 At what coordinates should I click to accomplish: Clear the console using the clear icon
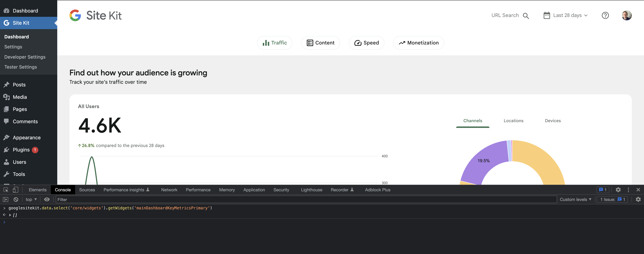pos(16,199)
